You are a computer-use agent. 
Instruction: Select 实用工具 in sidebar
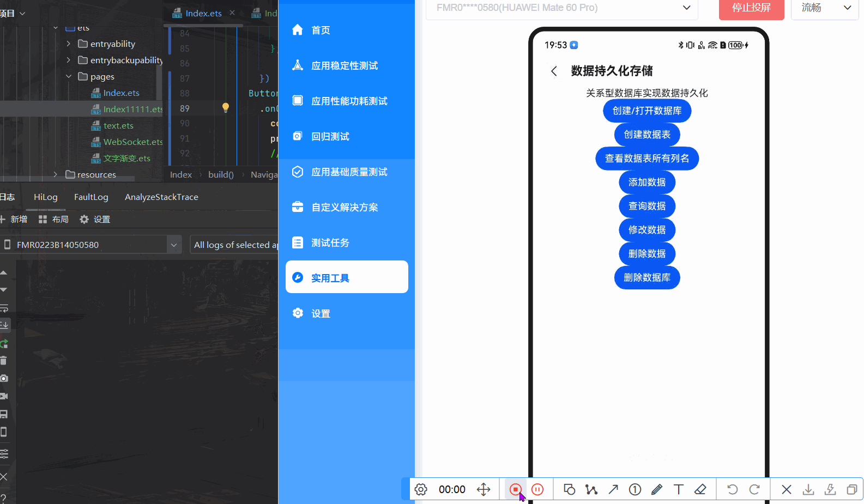pyautogui.click(x=347, y=277)
